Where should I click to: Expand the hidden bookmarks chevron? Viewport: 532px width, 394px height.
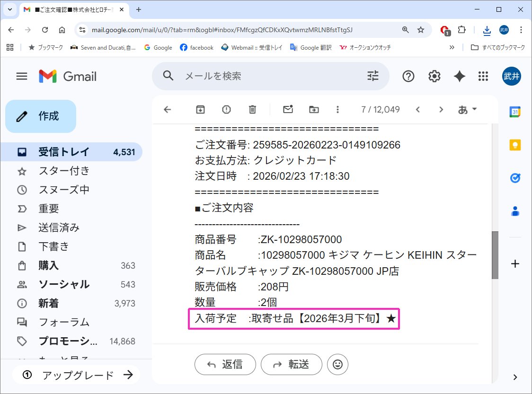point(452,47)
